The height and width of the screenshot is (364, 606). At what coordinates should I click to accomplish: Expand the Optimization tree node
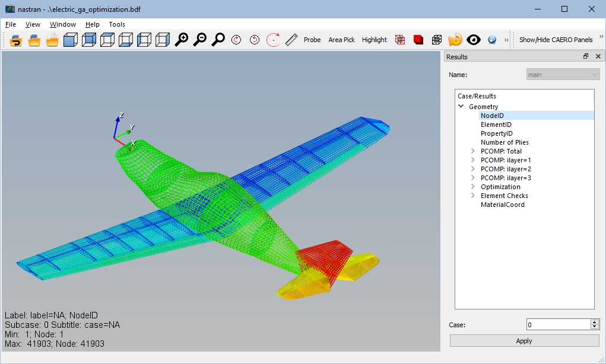tap(473, 187)
